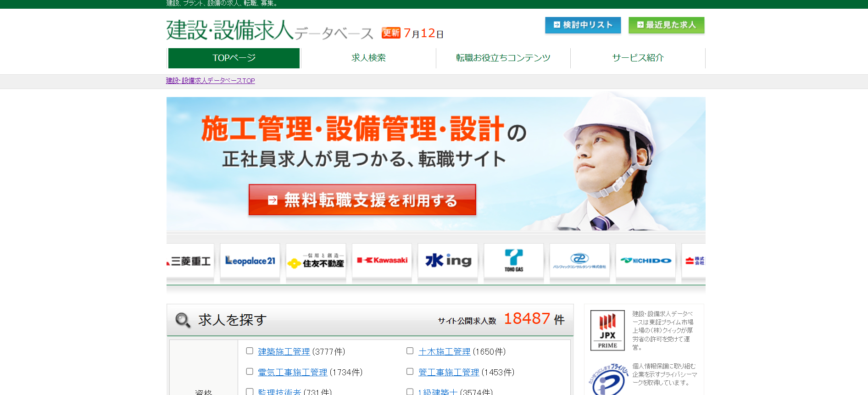Enable the 電気工事施工管理 checkbox
Image resolution: width=868 pixels, height=395 pixels.
tap(250, 372)
